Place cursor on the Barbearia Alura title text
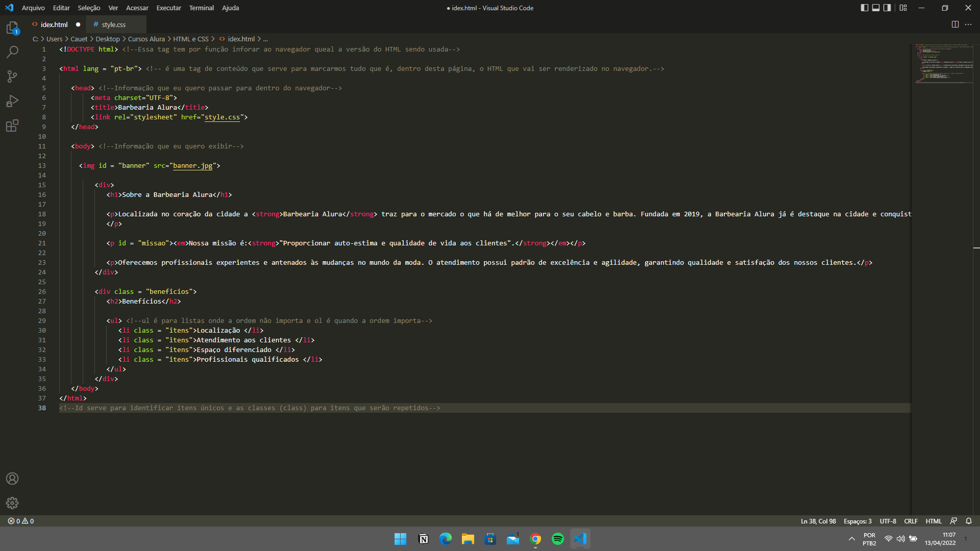980x551 pixels. pyautogui.click(x=148, y=108)
